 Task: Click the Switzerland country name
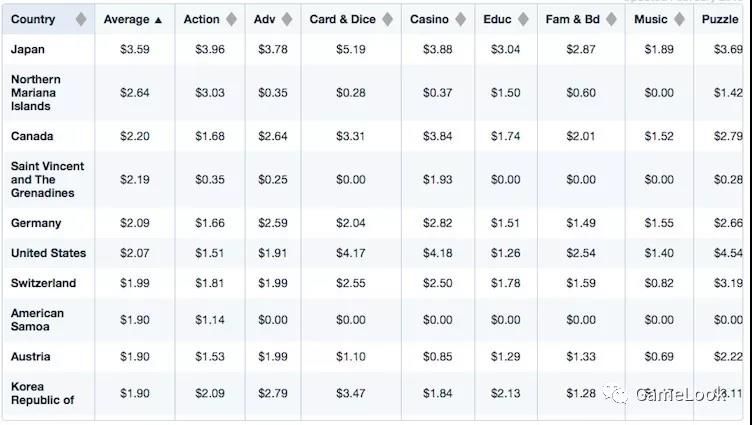[x=43, y=283]
